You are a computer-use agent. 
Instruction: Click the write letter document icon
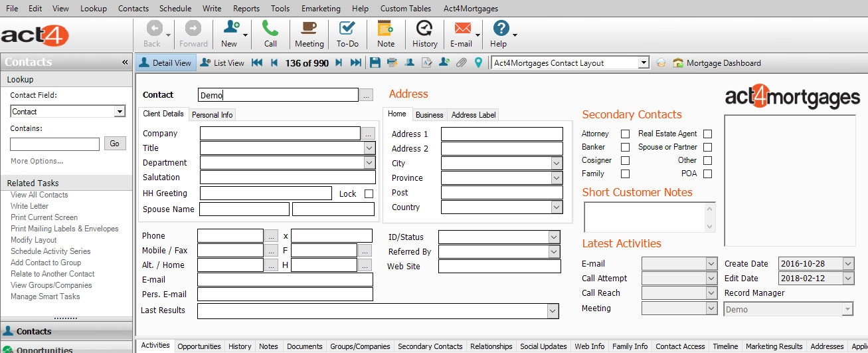pyautogui.click(x=427, y=63)
